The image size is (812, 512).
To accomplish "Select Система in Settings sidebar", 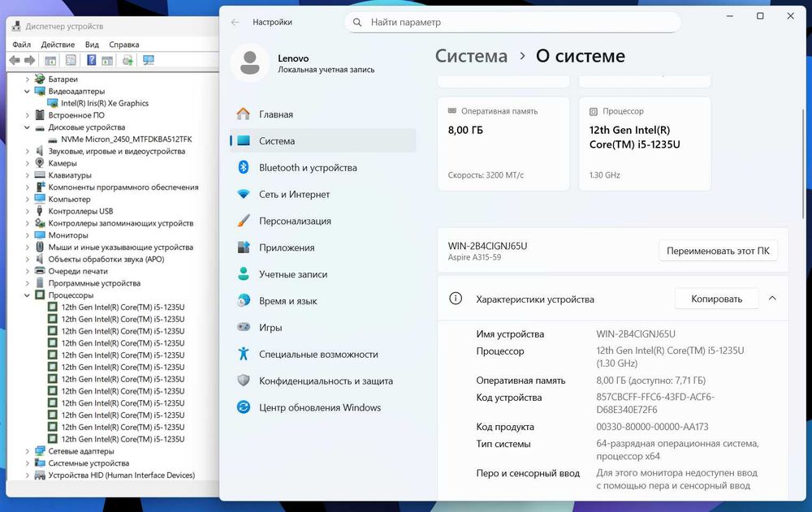I will coord(322,141).
